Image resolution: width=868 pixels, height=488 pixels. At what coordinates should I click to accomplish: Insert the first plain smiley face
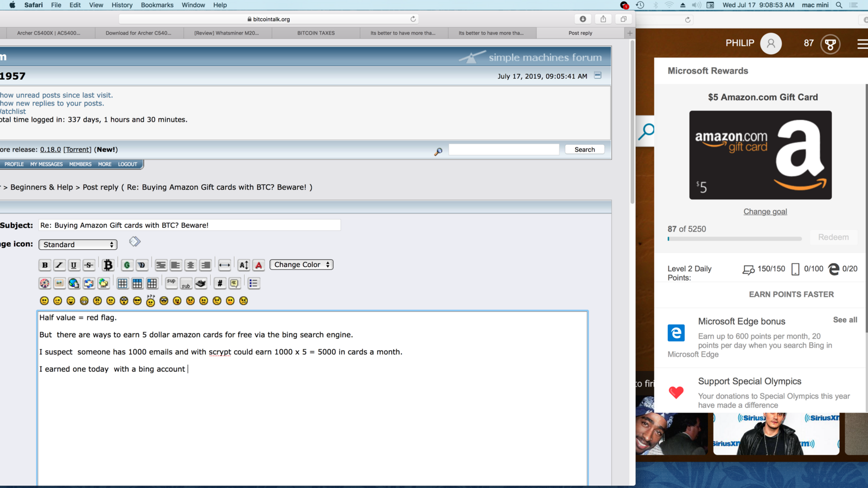tap(44, 301)
